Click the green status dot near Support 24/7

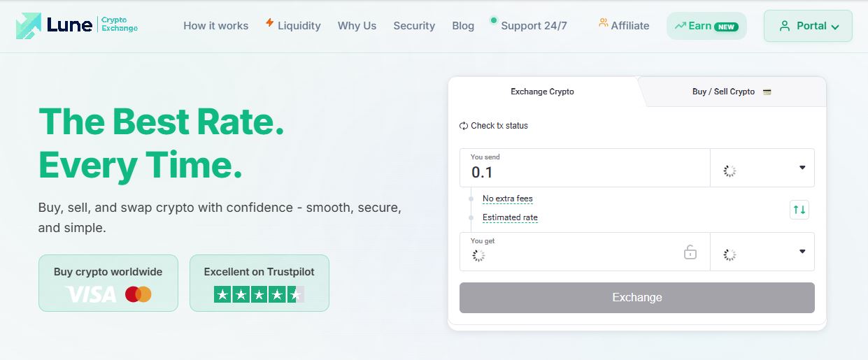point(494,20)
